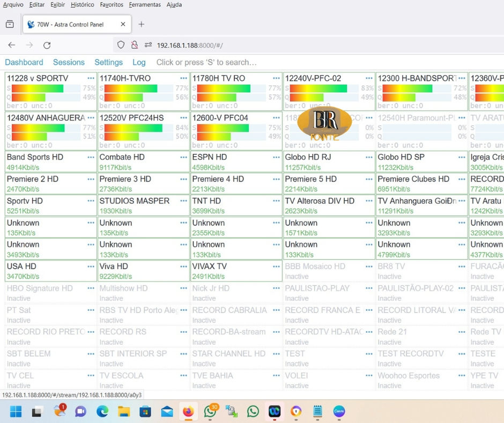Open options menu for Globo HD RJ stream

(369, 157)
